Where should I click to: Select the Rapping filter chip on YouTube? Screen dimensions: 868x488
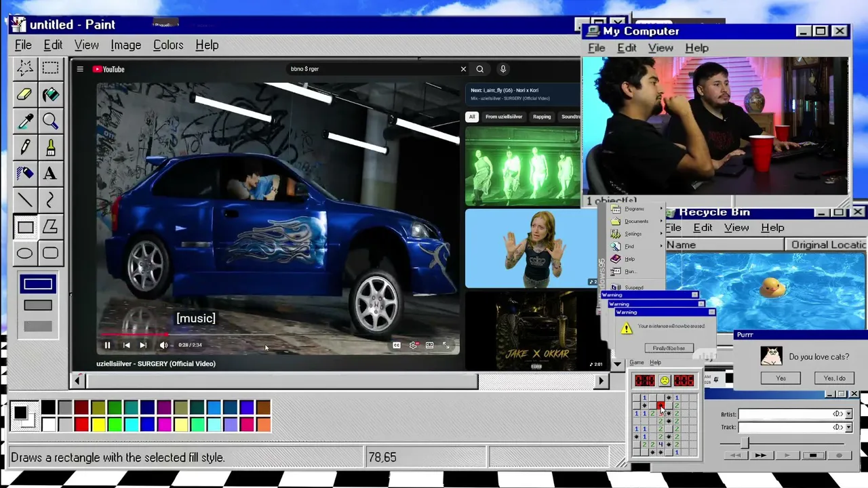coord(542,117)
